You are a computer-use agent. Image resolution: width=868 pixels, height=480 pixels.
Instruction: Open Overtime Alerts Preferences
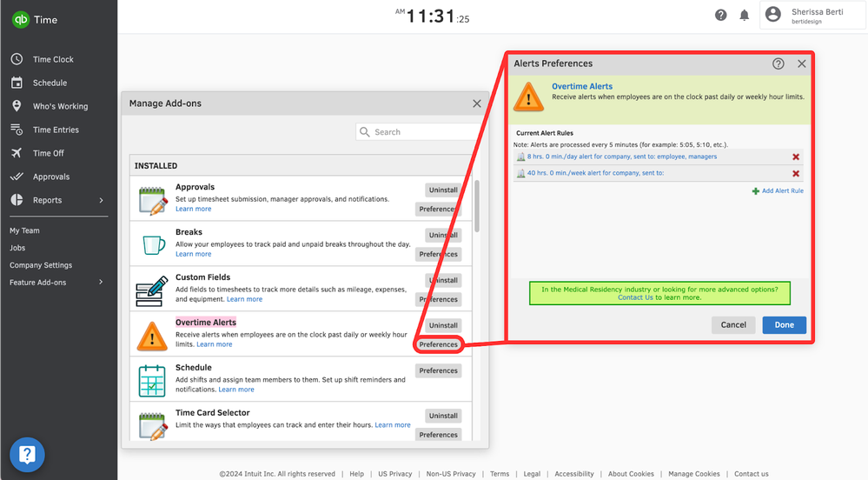438,344
